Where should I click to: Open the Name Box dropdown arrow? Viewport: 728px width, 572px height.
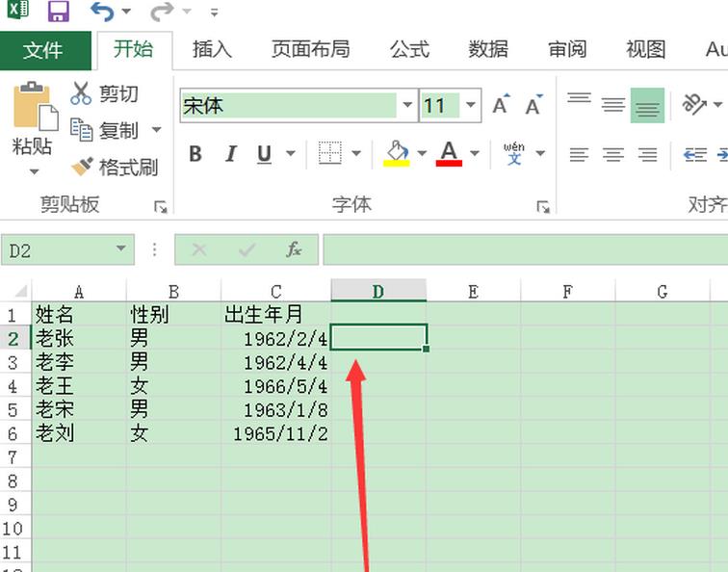120,250
